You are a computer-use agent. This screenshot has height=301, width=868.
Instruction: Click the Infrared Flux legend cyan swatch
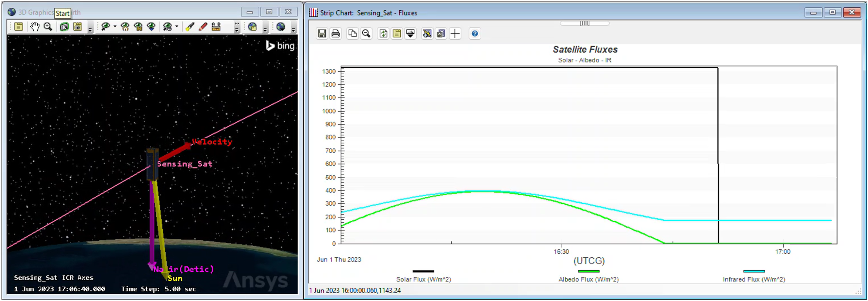pyautogui.click(x=754, y=271)
